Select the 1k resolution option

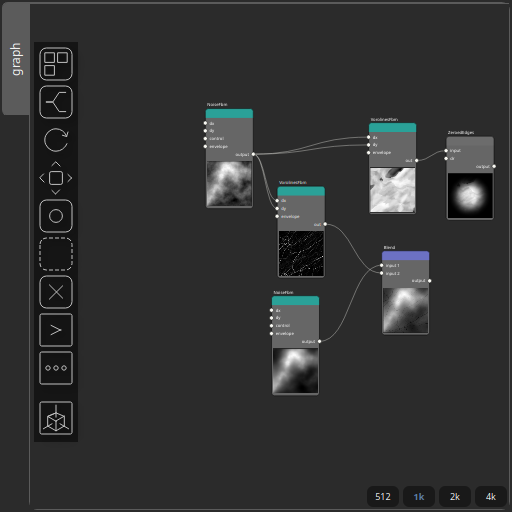coord(419,497)
